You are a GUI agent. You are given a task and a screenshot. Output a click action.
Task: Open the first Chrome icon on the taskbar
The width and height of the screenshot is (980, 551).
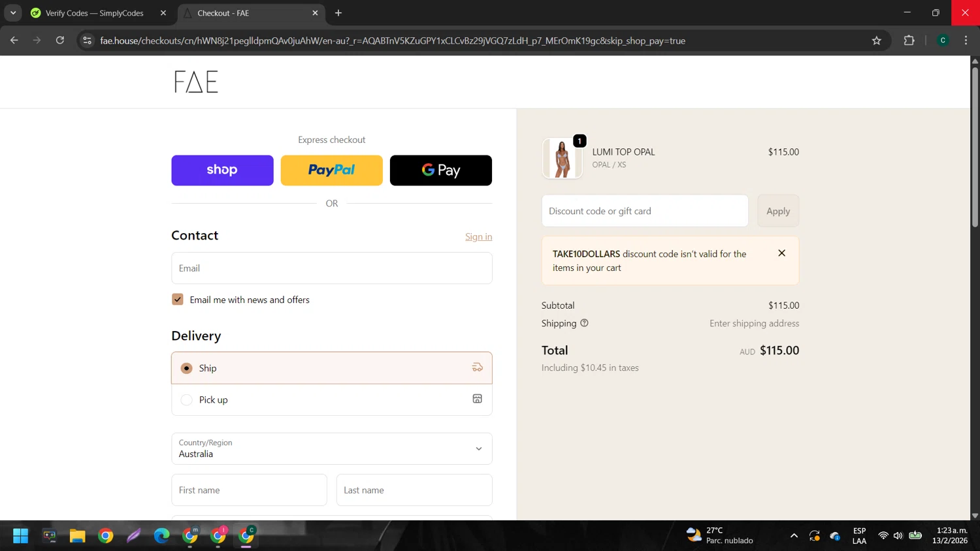pos(106,536)
